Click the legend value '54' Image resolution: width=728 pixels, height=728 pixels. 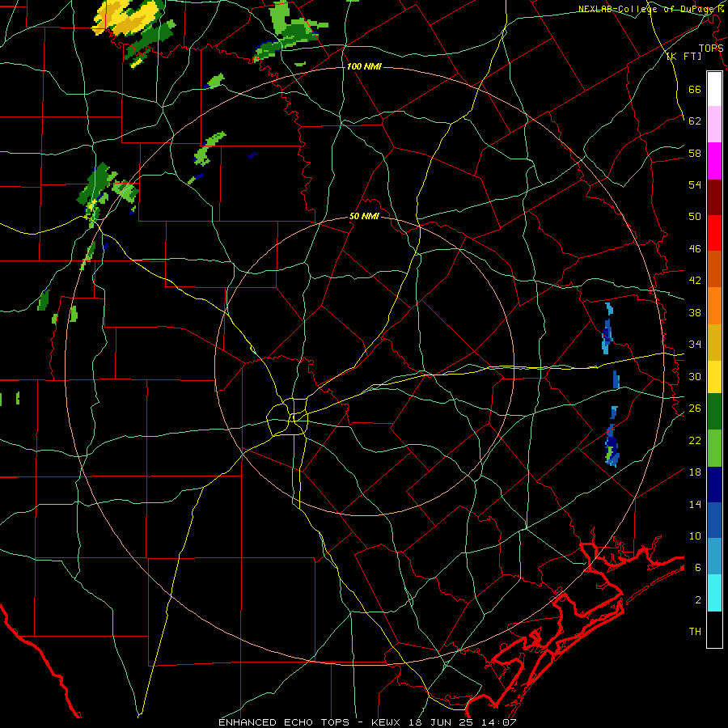point(695,184)
